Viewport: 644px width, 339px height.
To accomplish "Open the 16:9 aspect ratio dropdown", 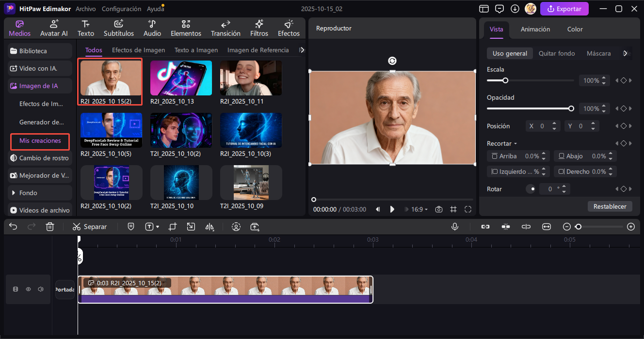I will (x=419, y=209).
